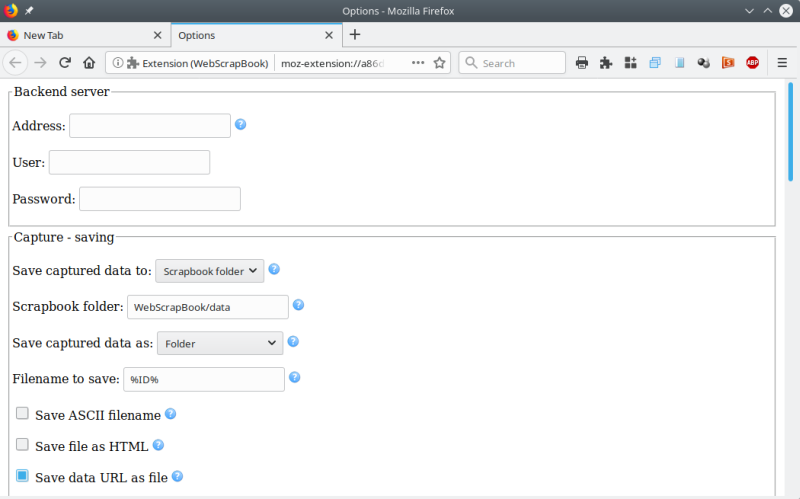Image resolution: width=800 pixels, height=499 pixels.
Task: Uncheck Save data URL as file
Action: (x=22, y=476)
